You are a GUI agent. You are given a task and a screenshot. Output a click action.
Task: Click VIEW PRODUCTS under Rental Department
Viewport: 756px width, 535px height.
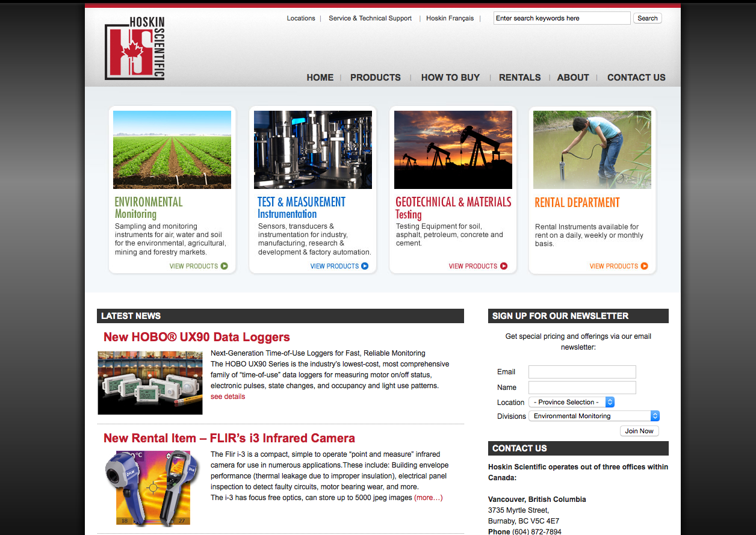614,266
